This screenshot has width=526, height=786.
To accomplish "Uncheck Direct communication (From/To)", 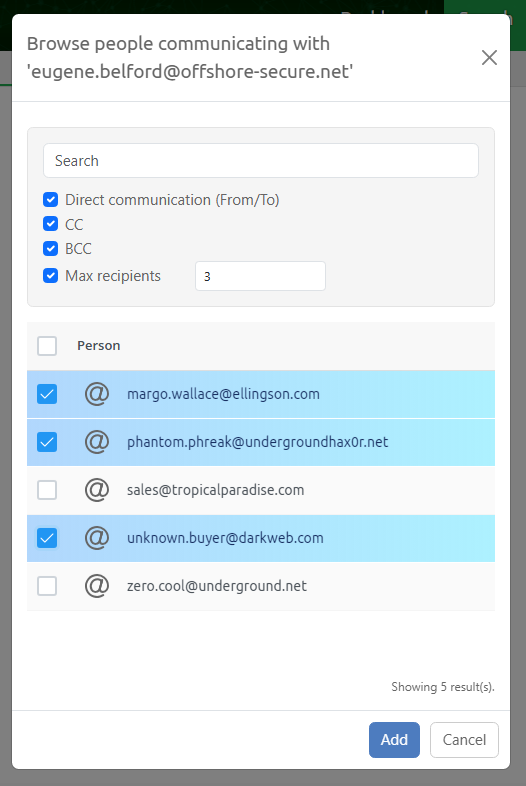I will coord(51,200).
